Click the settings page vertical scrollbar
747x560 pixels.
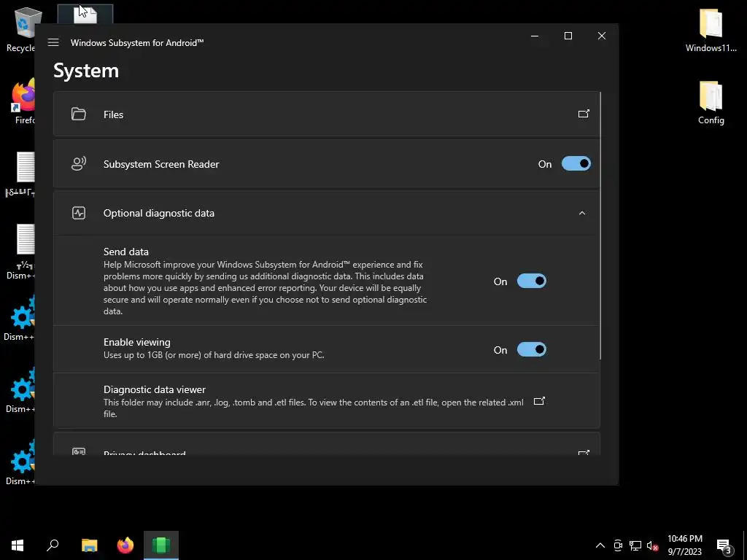(x=601, y=226)
